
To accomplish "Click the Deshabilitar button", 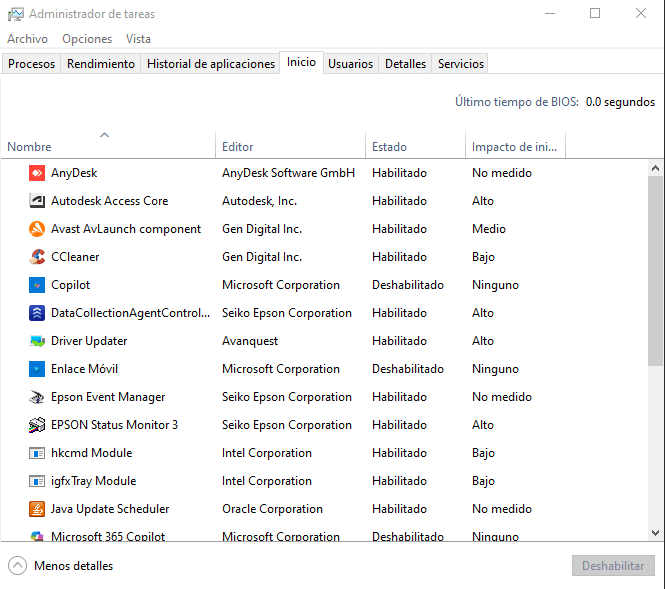I will [613, 566].
